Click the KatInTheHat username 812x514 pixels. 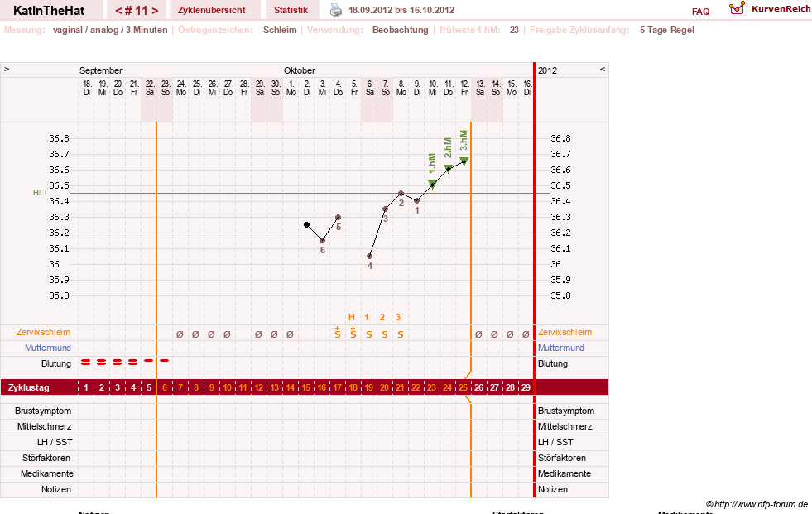[x=49, y=10]
